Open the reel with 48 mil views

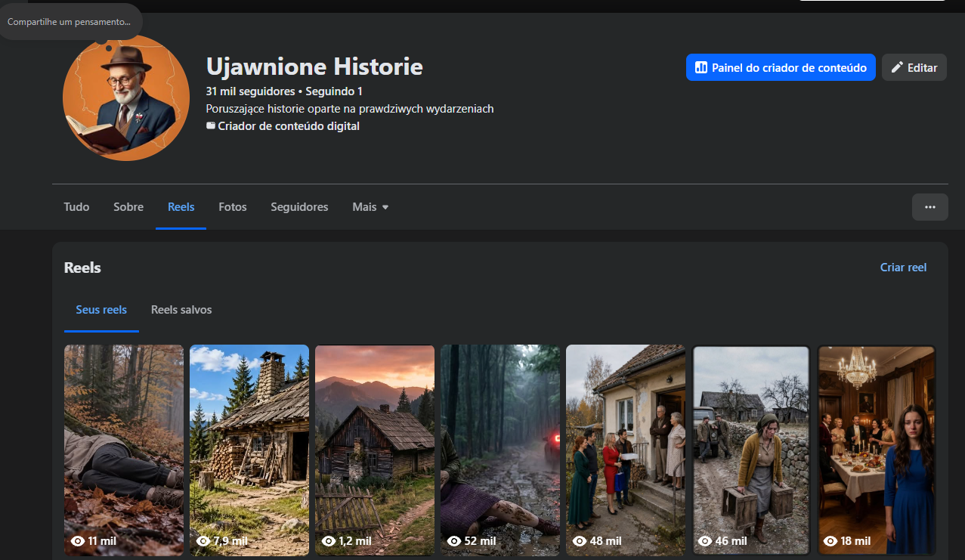coord(626,450)
